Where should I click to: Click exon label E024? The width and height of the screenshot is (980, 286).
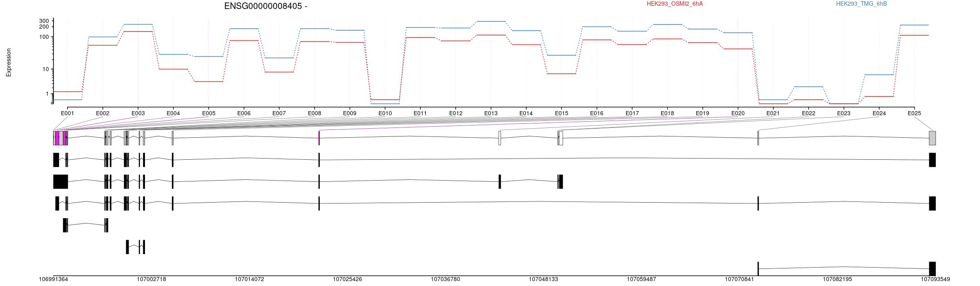point(879,113)
